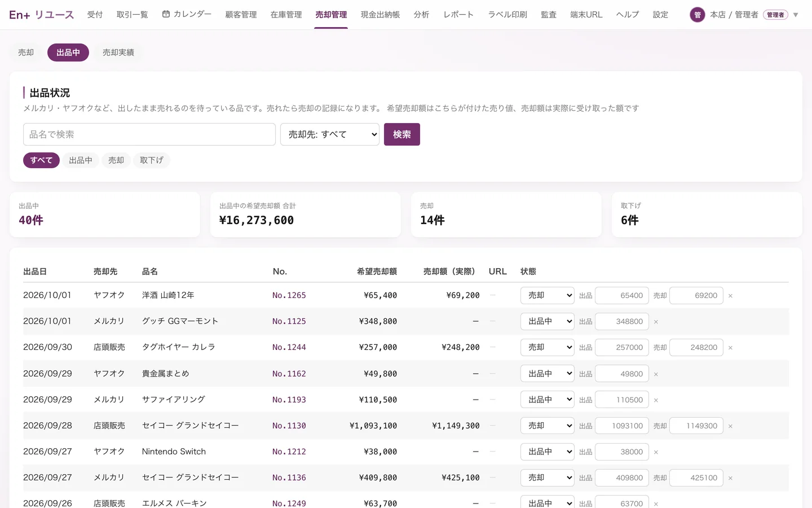The image size is (812, 508).
Task: Open the 設定 menu
Action: pyautogui.click(x=660, y=15)
